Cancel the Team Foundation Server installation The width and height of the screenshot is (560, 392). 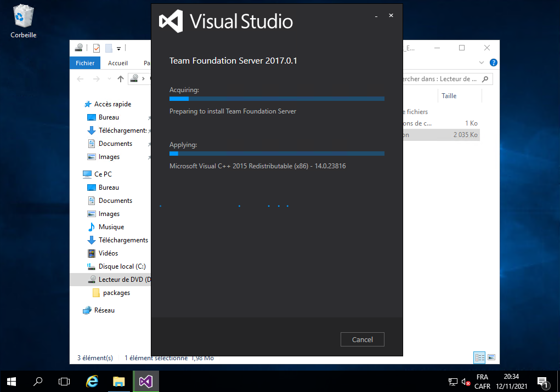[x=362, y=339]
